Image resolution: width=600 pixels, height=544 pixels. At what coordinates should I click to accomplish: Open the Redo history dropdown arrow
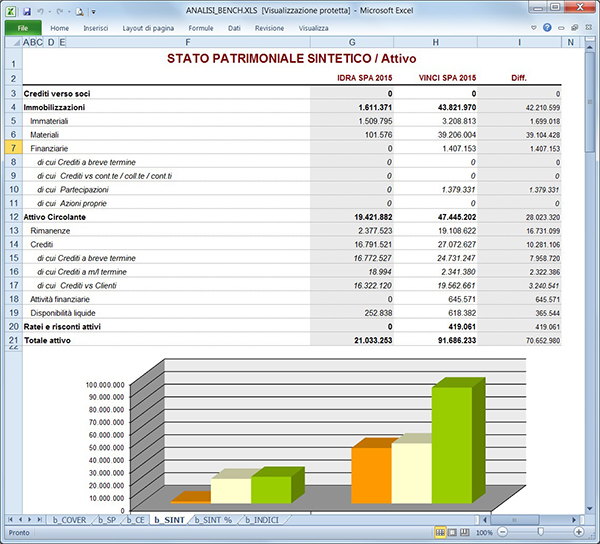tap(69, 12)
